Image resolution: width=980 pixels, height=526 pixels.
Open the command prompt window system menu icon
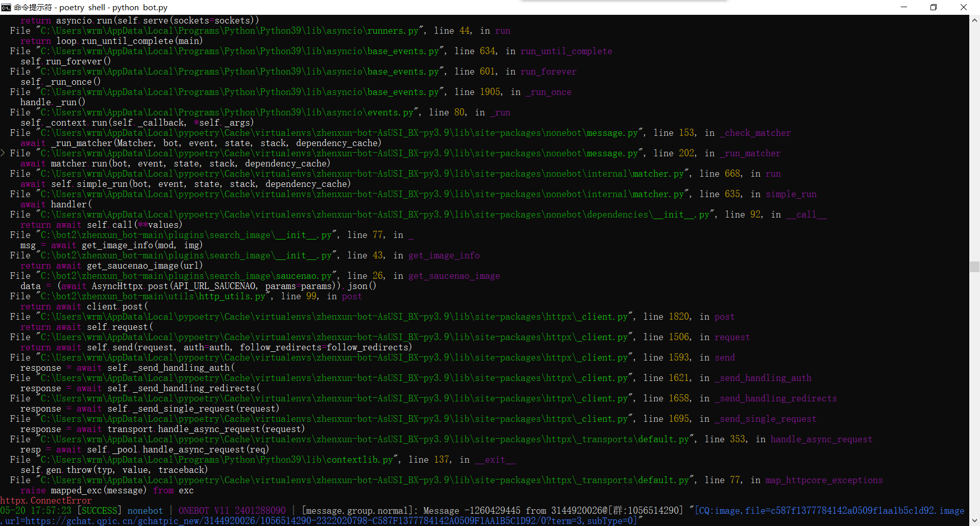click(x=6, y=7)
